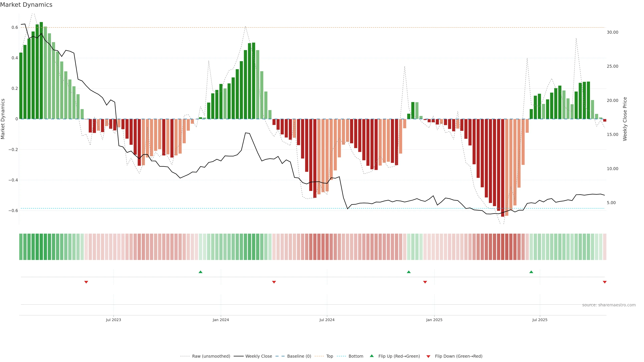Toggle the Top legend entry
Image resolution: width=644 pixels, height=362 pixels.
click(330, 356)
